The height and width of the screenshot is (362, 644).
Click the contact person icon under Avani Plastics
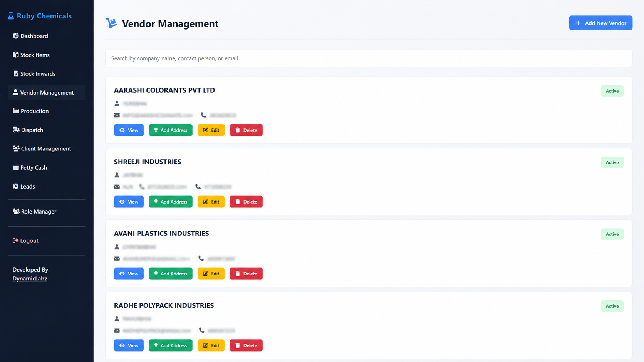coord(117,247)
